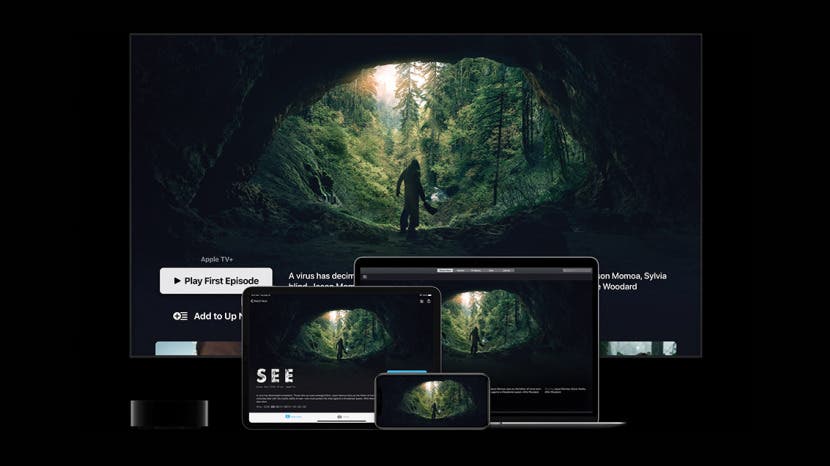Click the Add to Up Next icon on TV
This screenshot has width=830, height=466.
tap(180, 316)
